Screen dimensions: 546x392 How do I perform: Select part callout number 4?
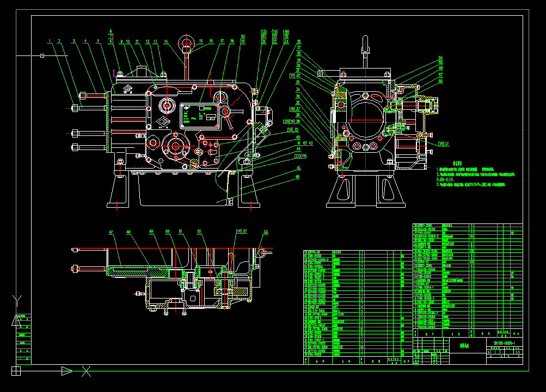(85, 41)
